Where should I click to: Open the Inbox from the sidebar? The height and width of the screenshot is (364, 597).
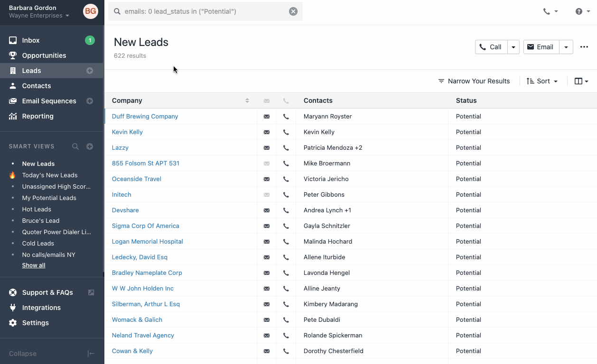point(30,40)
